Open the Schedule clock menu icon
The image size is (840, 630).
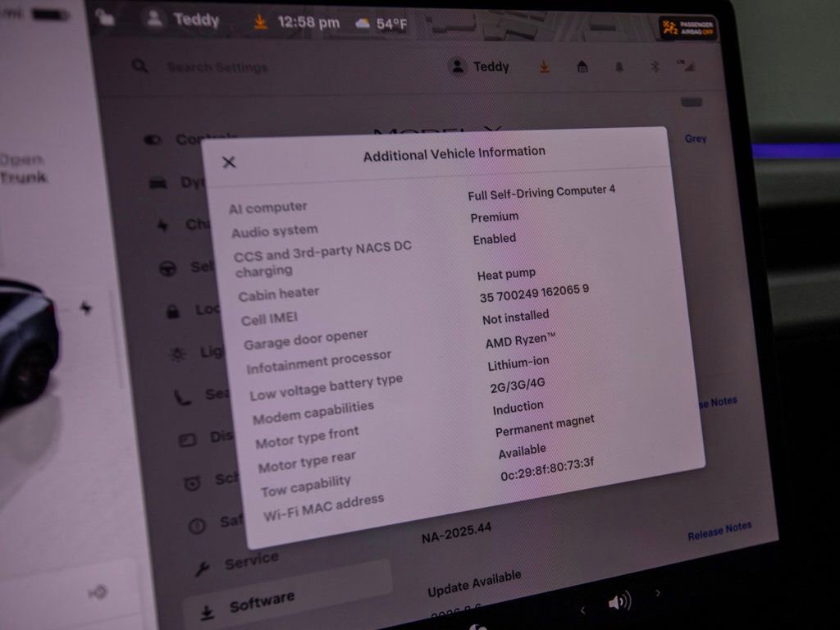coord(192,483)
